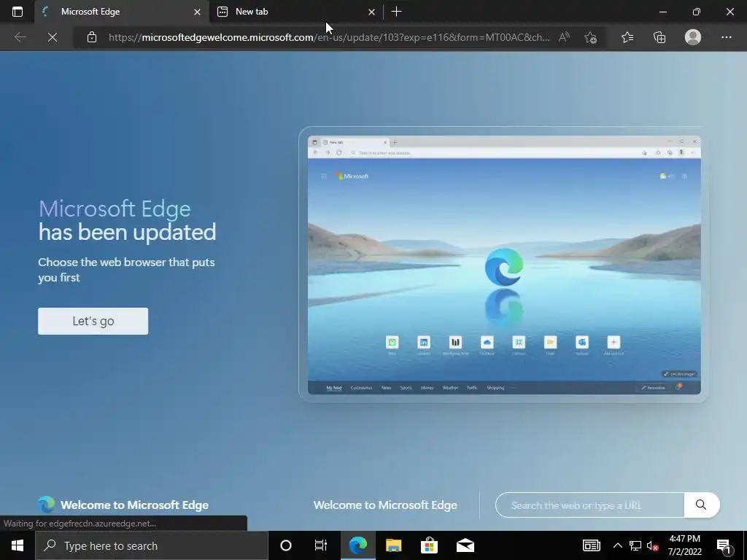This screenshot has width=747, height=560.
Task: Open the tab actions menu icon
Action: [x=18, y=12]
